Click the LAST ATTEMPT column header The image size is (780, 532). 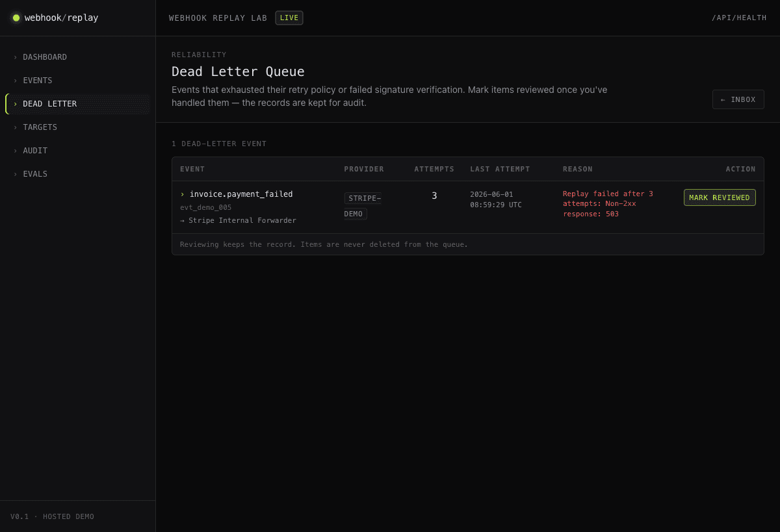(500, 169)
